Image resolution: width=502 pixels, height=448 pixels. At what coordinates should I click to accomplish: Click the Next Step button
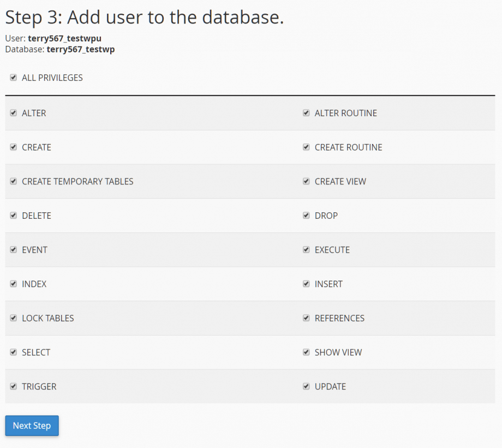pyautogui.click(x=32, y=426)
